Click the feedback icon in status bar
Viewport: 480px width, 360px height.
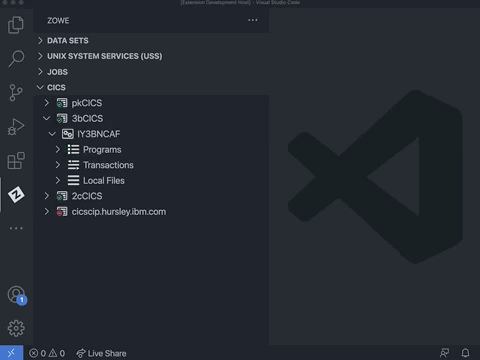[x=444, y=353]
